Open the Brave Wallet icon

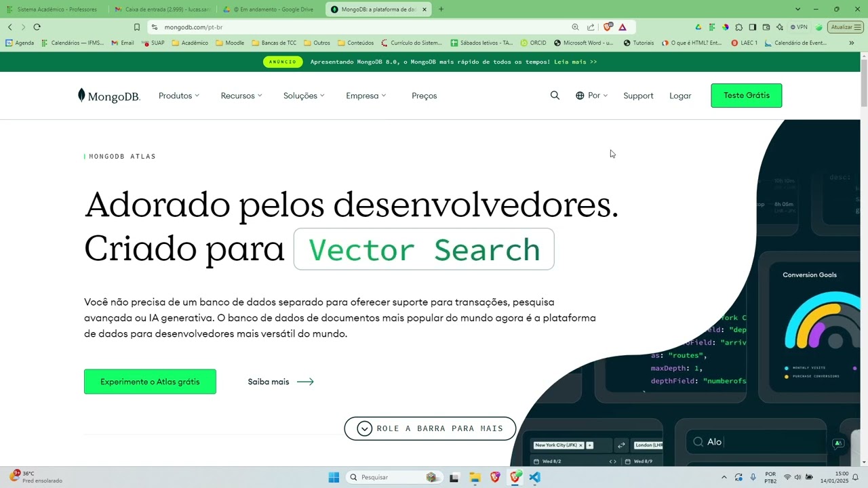[766, 27]
